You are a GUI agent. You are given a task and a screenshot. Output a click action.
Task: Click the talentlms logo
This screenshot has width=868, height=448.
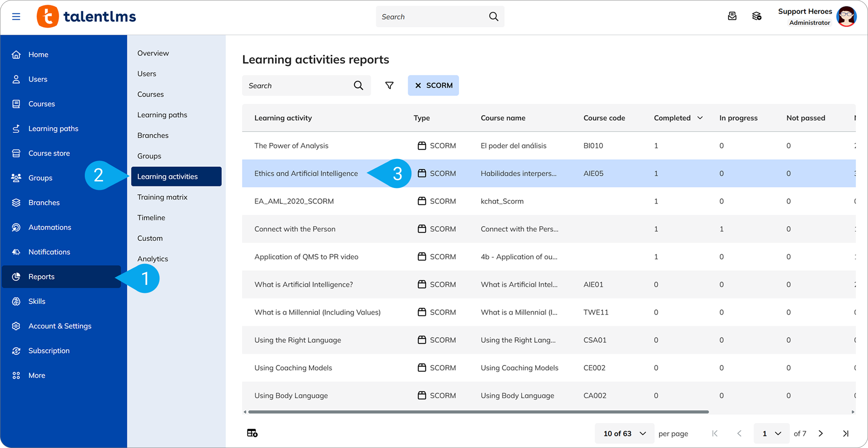(x=86, y=17)
